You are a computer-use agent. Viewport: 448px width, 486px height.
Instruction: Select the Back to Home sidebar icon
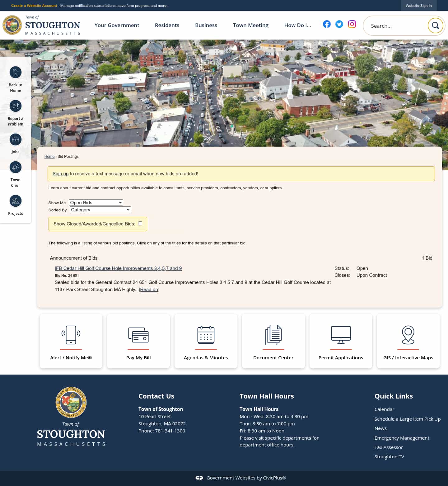pos(15,72)
